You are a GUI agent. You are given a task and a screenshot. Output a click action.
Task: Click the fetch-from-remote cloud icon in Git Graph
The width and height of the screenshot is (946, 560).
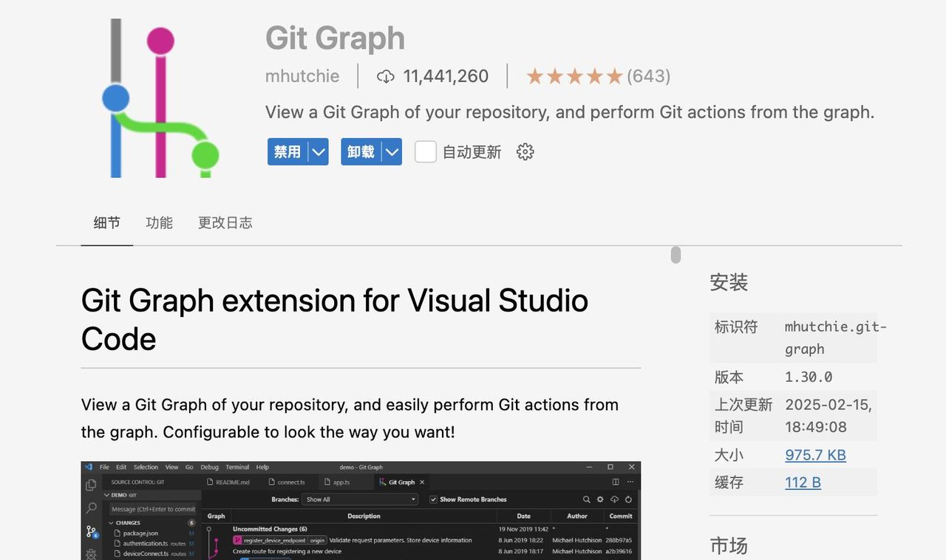tap(614, 499)
